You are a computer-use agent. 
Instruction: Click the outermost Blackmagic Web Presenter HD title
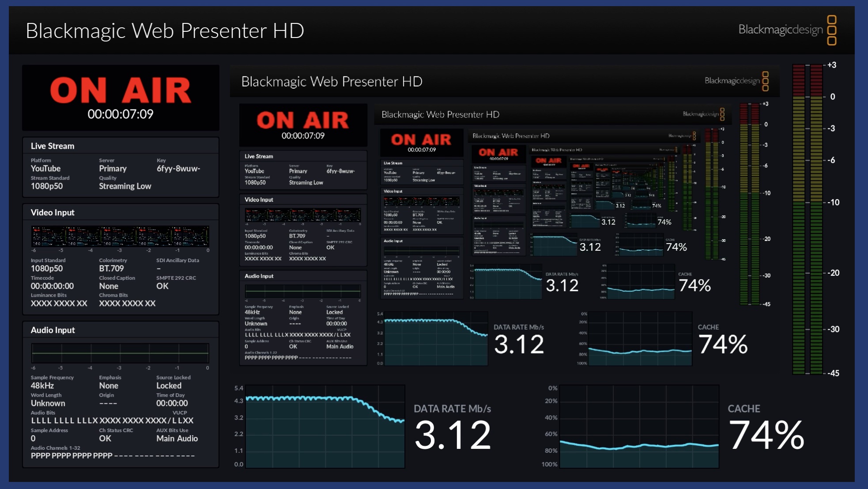pyautogui.click(x=165, y=30)
